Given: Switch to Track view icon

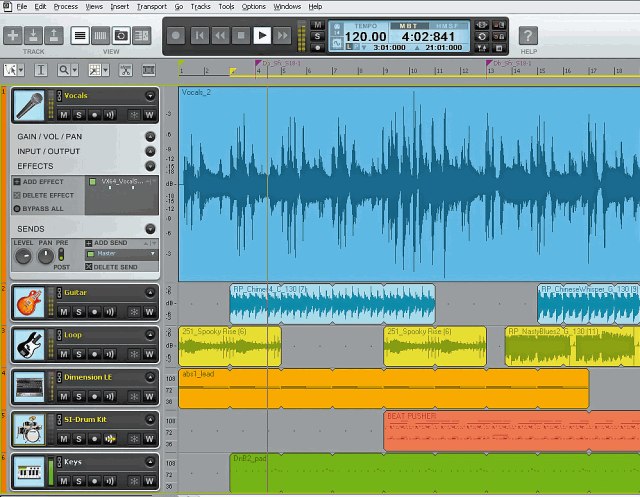Looking at the screenshot, I should click(80, 36).
